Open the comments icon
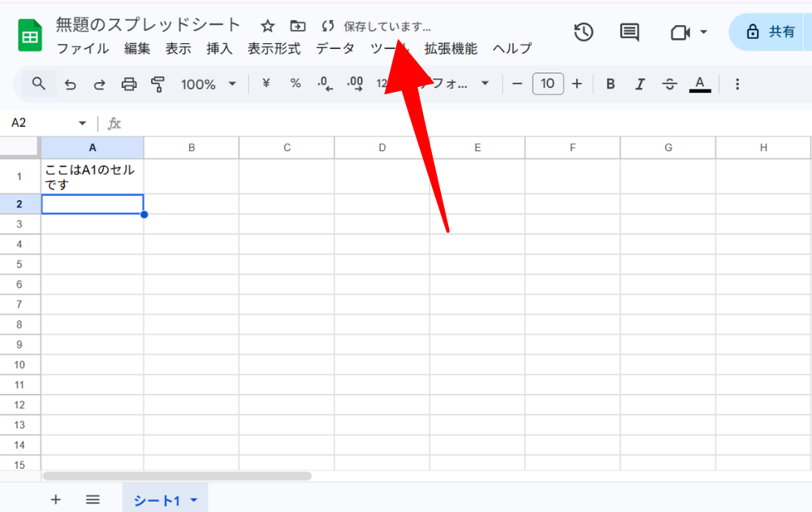812x512 pixels. [x=629, y=33]
